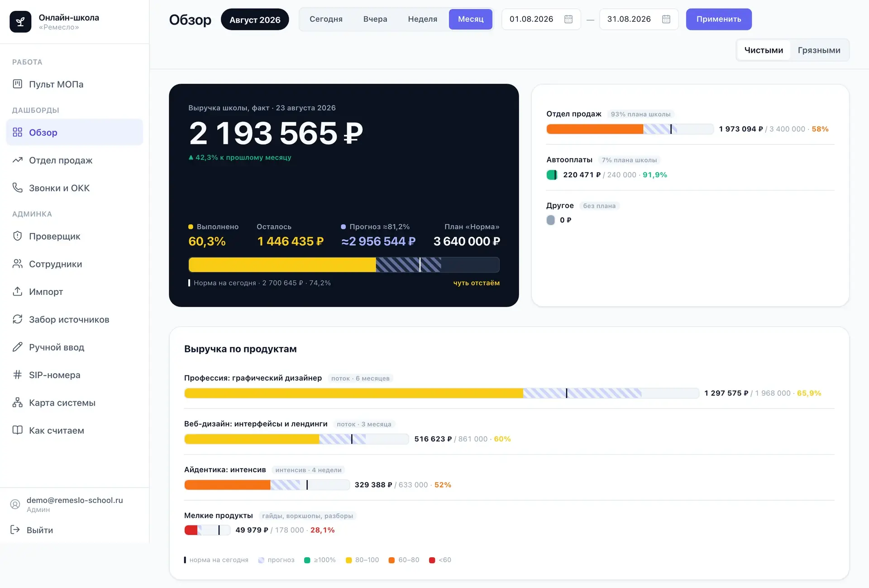Image resolution: width=869 pixels, height=588 pixels.
Task: Click the pencil icon for Ручной ввод
Action: pyautogui.click(x=17, y=347)
